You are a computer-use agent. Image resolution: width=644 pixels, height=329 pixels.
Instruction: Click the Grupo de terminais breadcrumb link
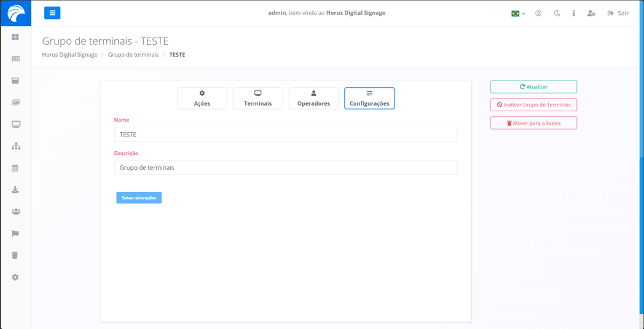(x=133, y=55)
